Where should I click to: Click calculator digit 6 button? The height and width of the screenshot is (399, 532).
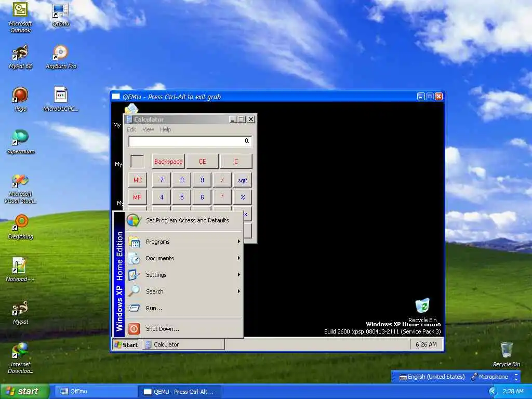(x=202, y=197)
